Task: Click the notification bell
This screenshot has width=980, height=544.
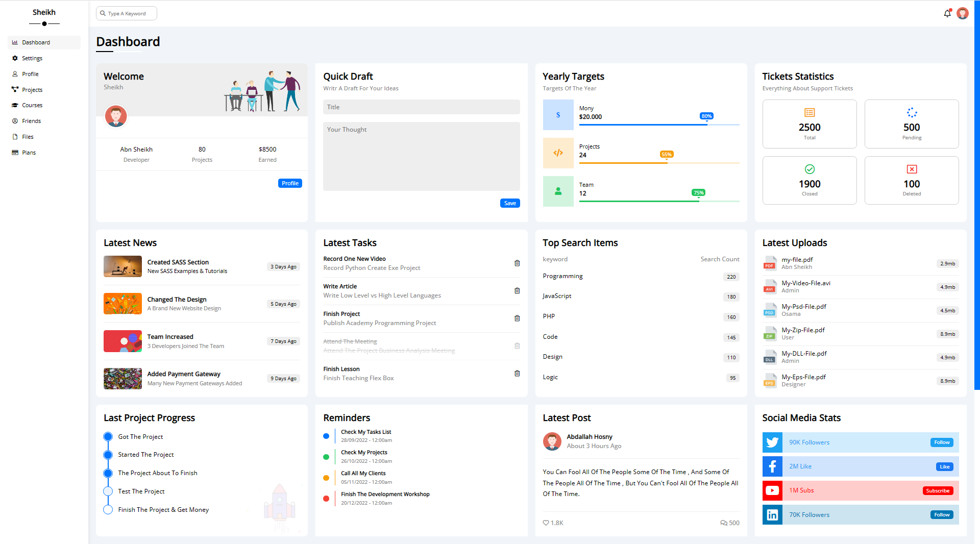Action: click(x=947, y=13)
